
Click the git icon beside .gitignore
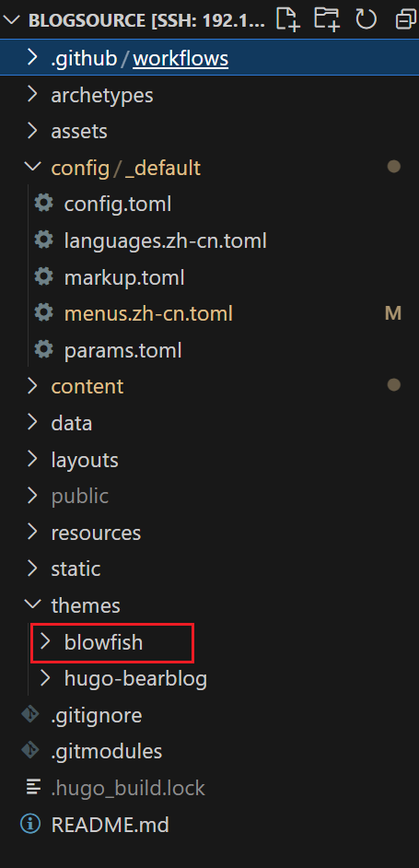tap(31, 715)
